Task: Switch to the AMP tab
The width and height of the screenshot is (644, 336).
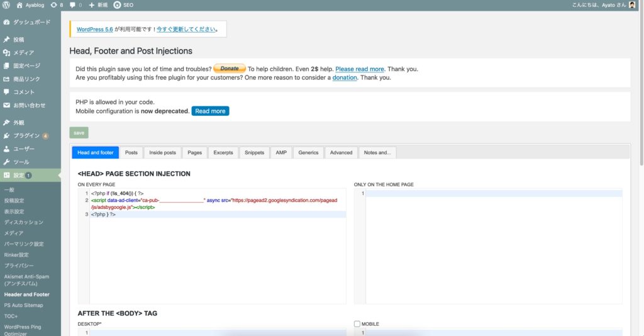Action: pos(281,152)
